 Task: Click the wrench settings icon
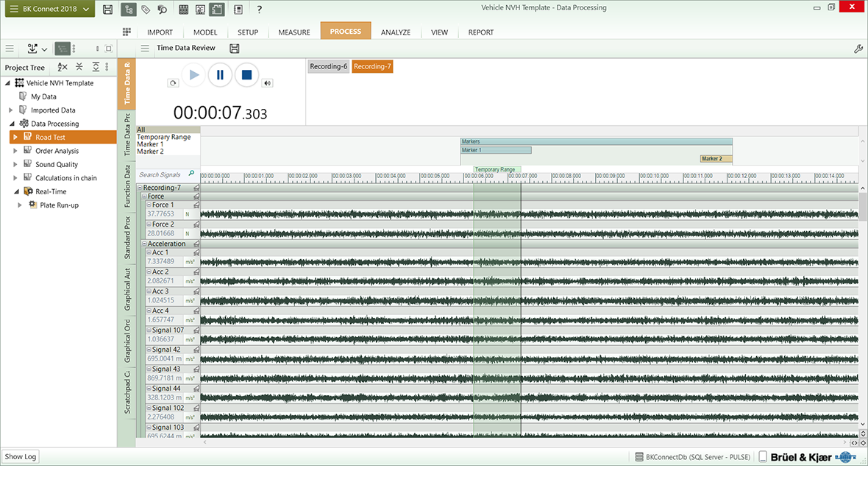point(858,49)
